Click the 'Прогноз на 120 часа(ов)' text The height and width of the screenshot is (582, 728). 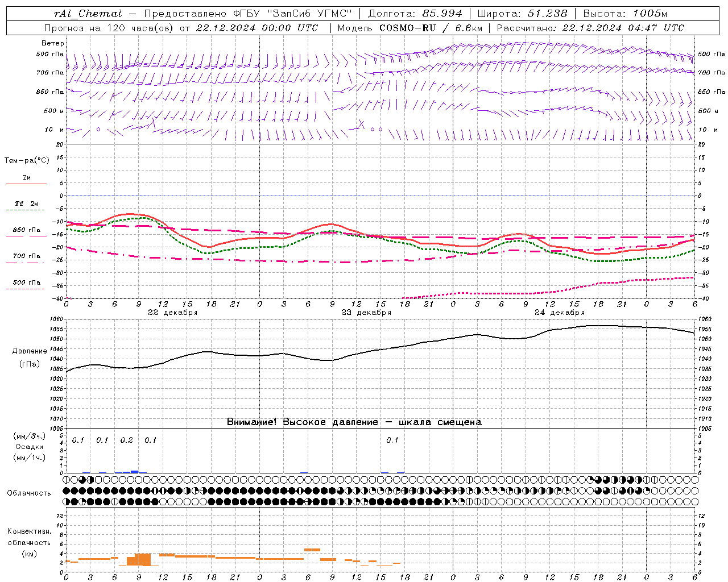tap(109, 28)
